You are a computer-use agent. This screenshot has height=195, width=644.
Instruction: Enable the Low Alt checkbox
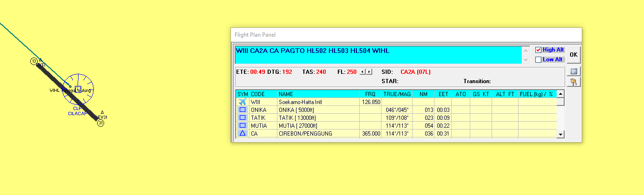point(539,59)
